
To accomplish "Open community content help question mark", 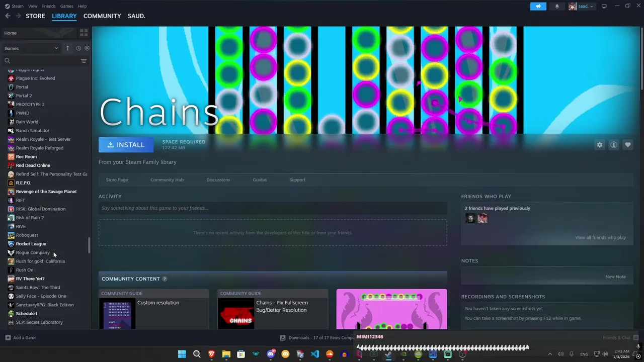I will [165, 279].
